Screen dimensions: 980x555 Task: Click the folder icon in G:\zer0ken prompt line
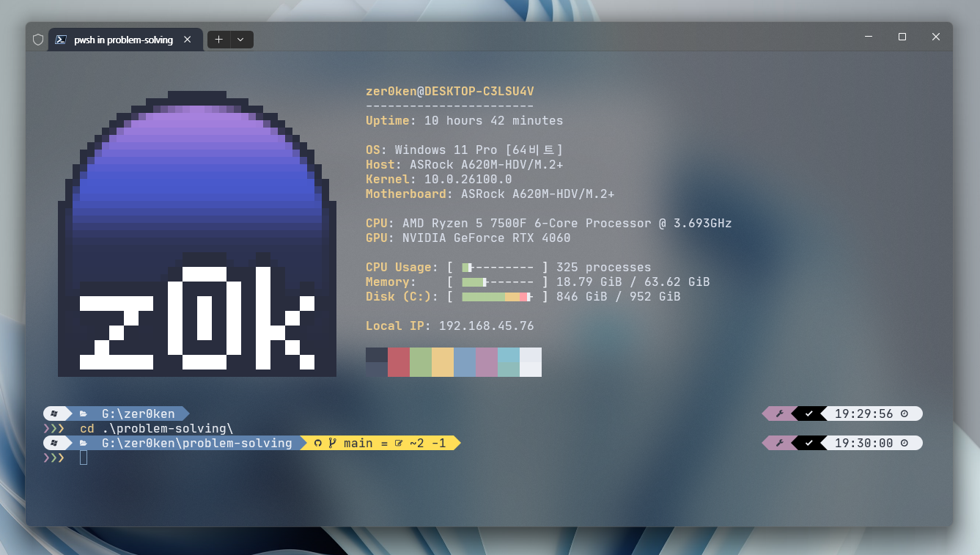pyautogui.click(x=84, y=414)
